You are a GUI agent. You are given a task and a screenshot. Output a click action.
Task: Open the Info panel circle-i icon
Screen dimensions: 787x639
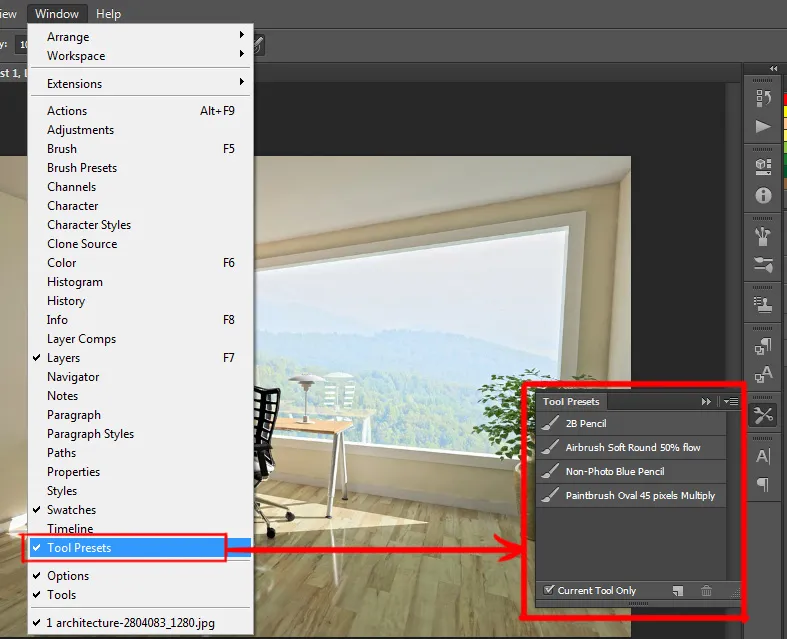click(763, 195)
